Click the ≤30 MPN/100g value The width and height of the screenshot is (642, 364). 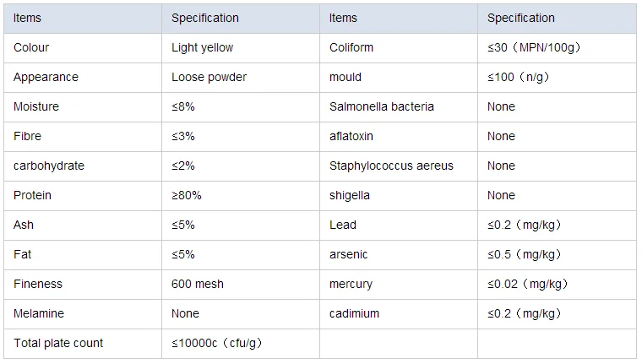533,47
